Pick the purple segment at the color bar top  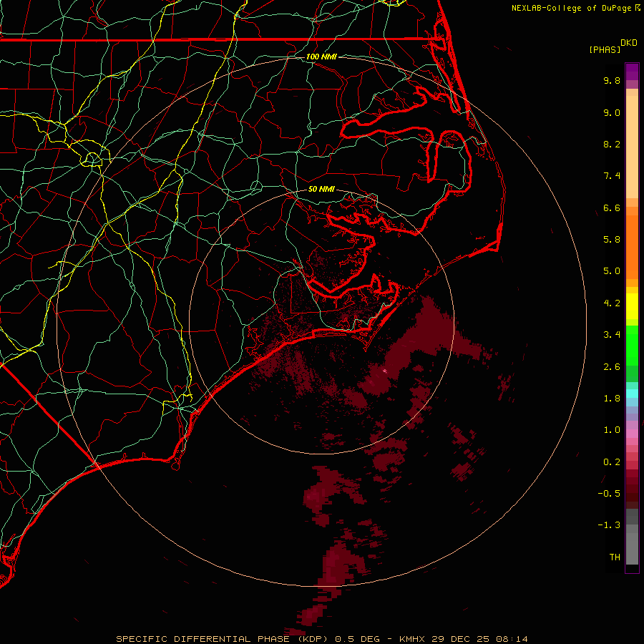[x=632, y=72]
